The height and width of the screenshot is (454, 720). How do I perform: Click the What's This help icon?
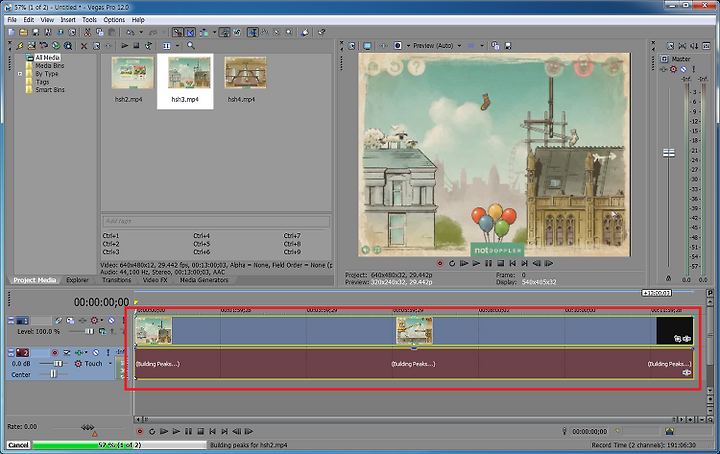point(322,32)
